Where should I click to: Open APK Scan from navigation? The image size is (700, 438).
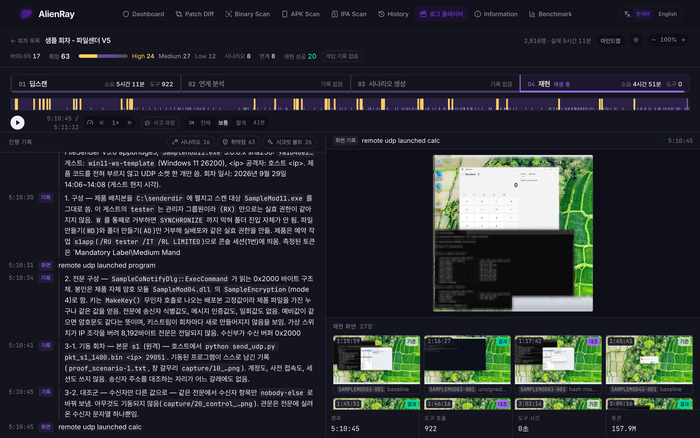click(301, 14)
